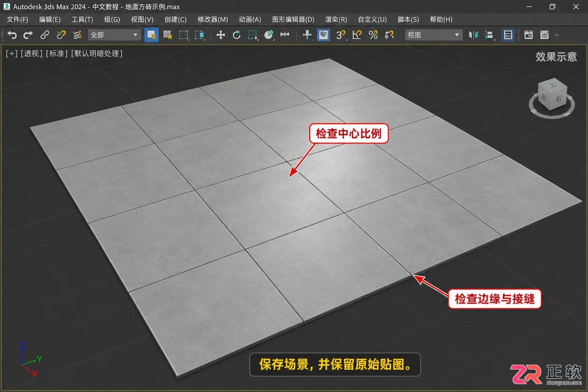
Task: Grab the main toolbar drag handle
Action: coord(3,35)
